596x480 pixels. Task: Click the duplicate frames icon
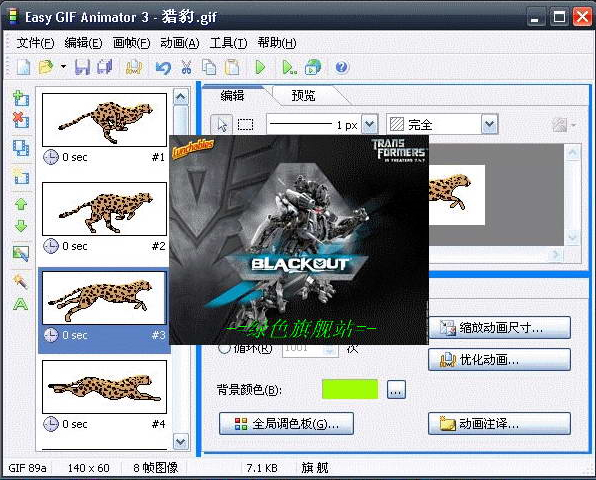21,148
